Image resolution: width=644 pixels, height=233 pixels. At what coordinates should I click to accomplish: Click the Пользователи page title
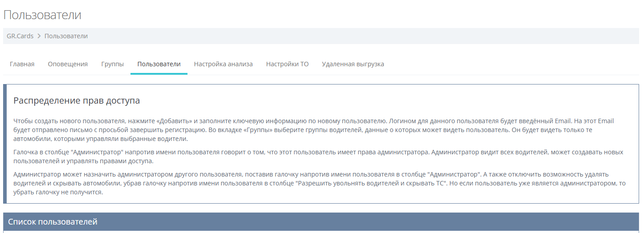(x=42, y=15)
